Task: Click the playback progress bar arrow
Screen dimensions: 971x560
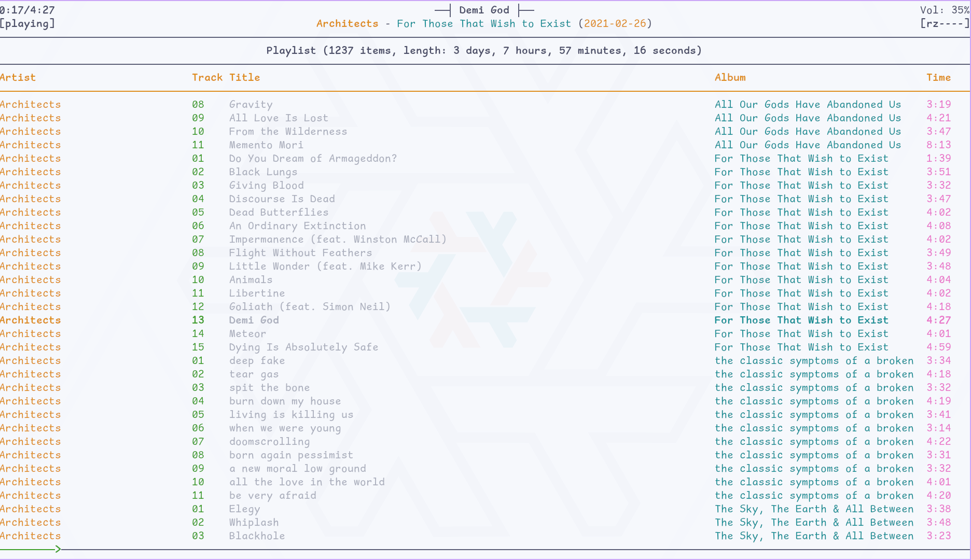Action: 58,549
